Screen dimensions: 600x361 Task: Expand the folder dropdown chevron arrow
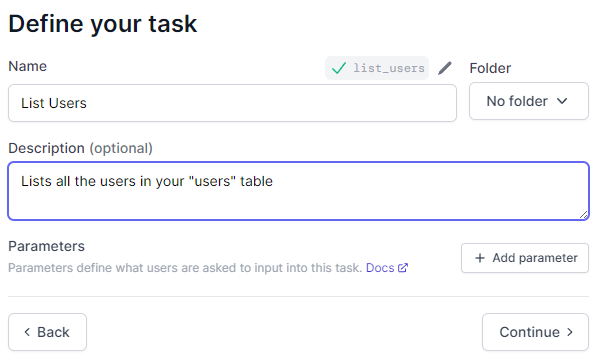click(x=562, y=101)
